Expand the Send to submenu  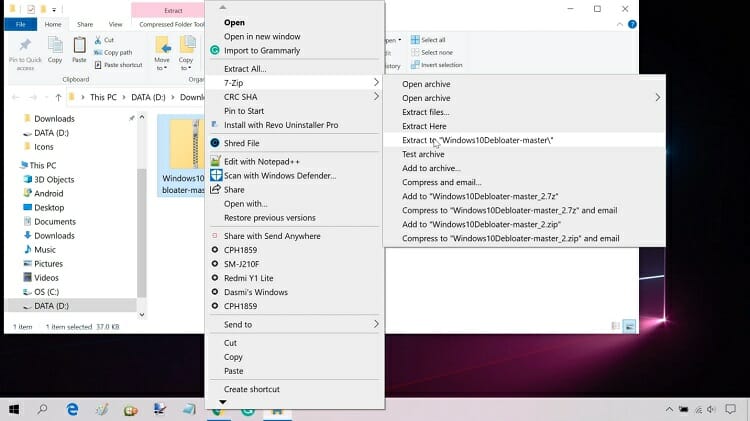click(x=295, y=324)
